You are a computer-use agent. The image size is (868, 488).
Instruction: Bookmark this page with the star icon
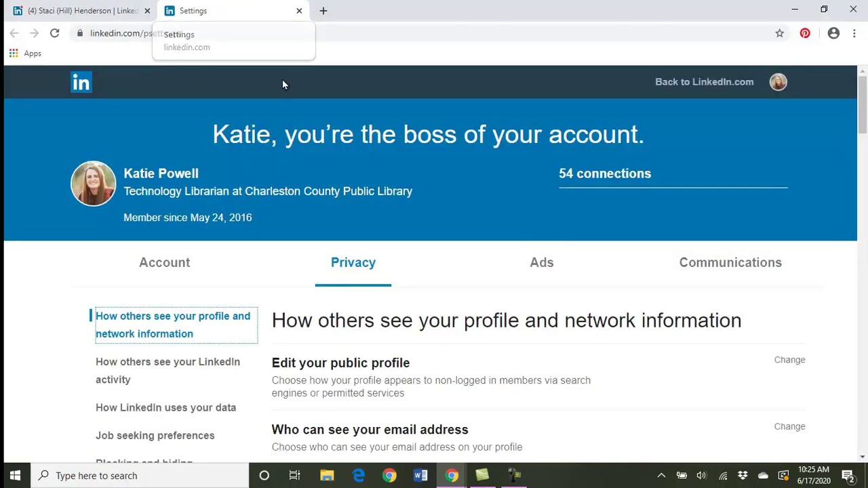pyautogui.click(x=780, y=33)
